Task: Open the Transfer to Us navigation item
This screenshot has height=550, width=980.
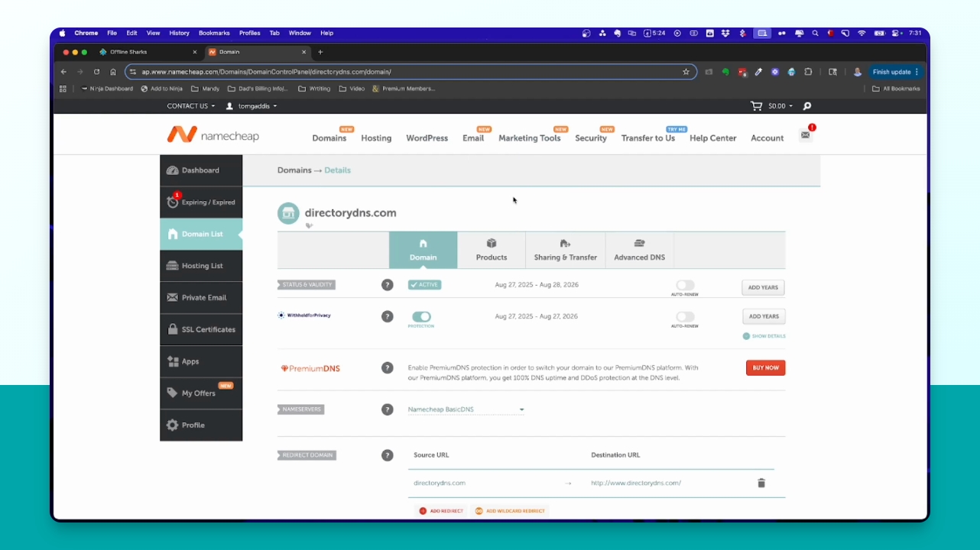Action: [648, 138]
